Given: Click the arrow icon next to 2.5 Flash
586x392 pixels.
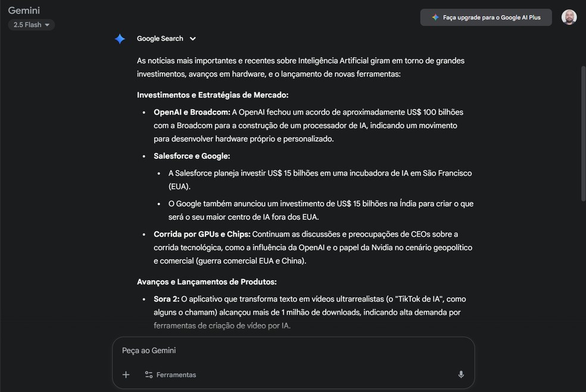Looking at the screenshot, I should (x=46, y=24).
